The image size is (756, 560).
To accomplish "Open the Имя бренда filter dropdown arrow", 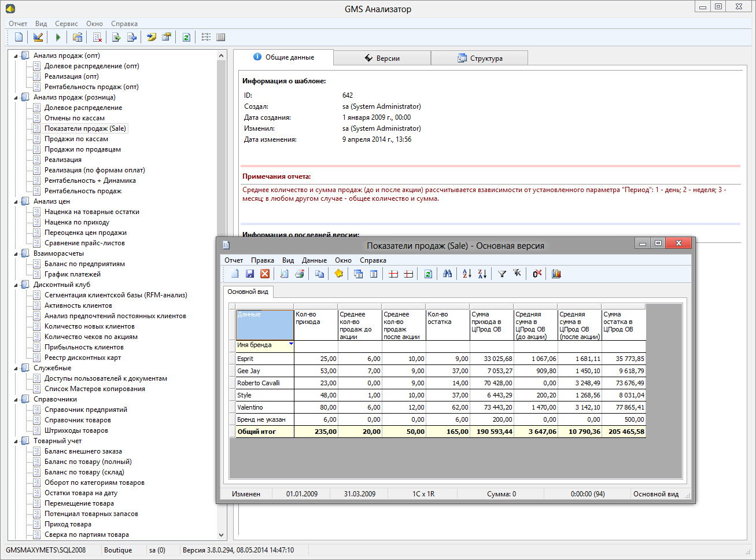I will tap(291, 344).
